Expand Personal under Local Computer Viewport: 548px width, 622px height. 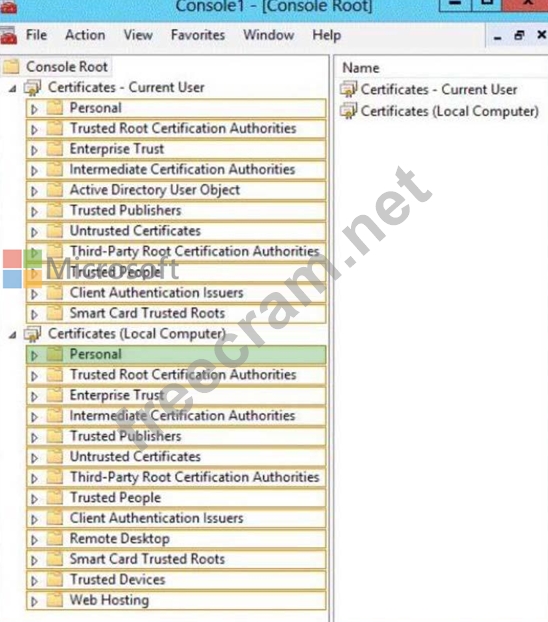point(35,355)
